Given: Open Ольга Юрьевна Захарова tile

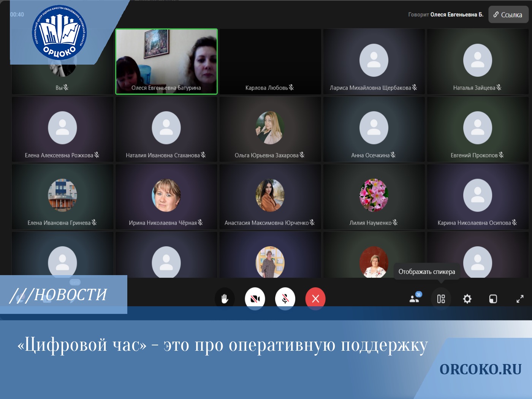Looking at the screenshot, I should click(270, 128).
